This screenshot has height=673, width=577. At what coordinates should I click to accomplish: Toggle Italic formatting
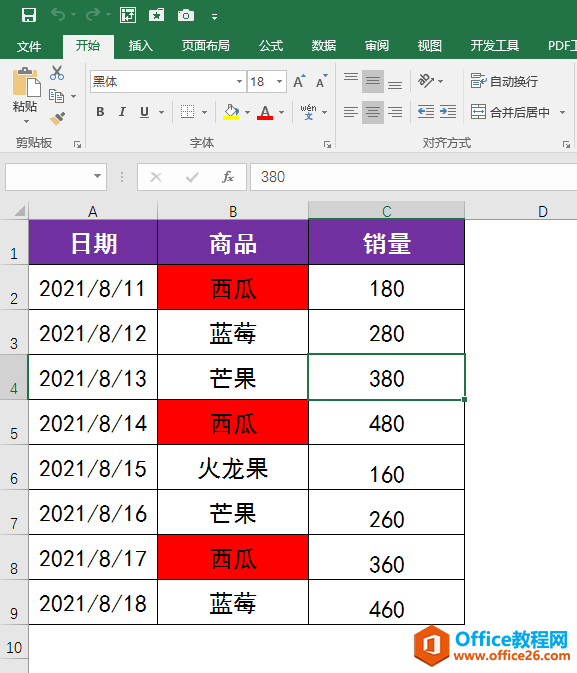tap(122, 112)
